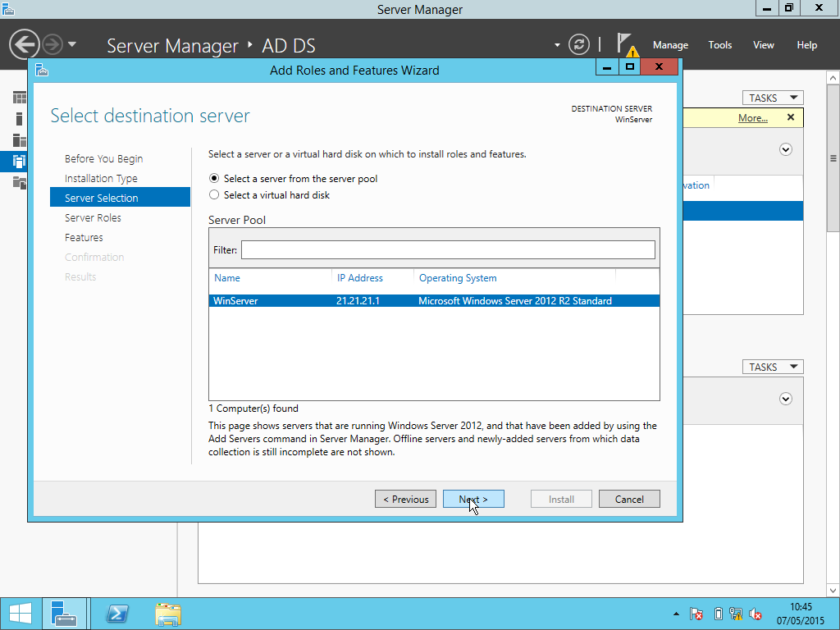Click scroll-up arrow of Server Manager scrollbar

833,78
